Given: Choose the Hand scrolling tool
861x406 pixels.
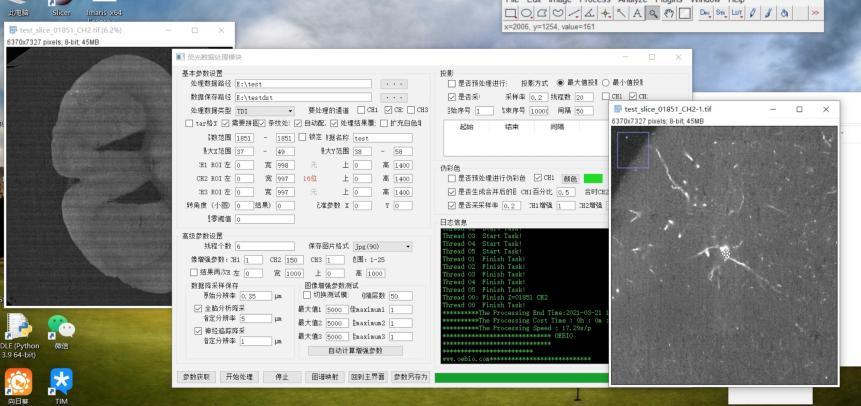Looking at the screenshot, I should [669, 14].
